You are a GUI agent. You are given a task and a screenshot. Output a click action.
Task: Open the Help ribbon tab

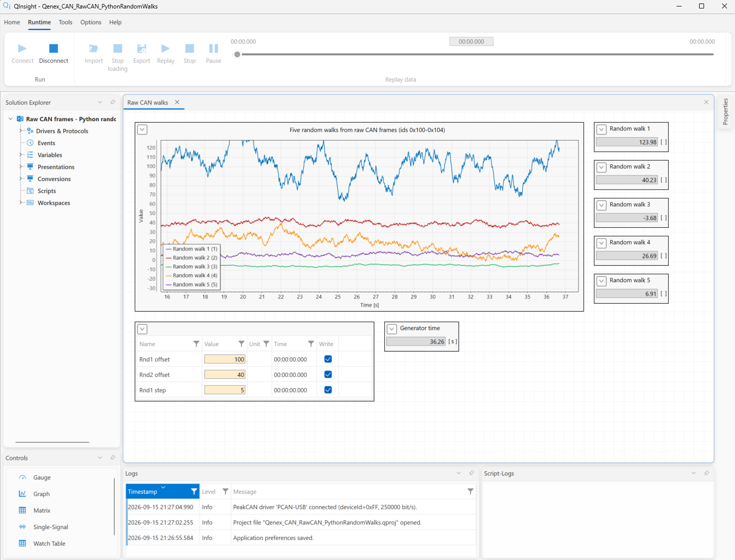point(115,22)
